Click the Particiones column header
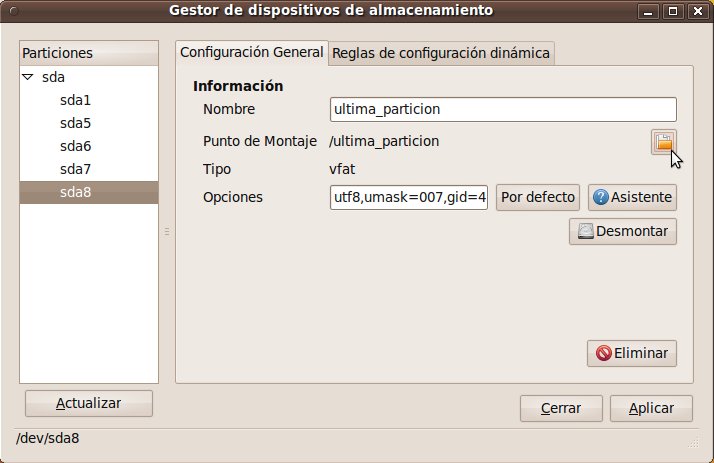This screenshot has height=463, width=714. pyautogui.click(x=89, y=53)
